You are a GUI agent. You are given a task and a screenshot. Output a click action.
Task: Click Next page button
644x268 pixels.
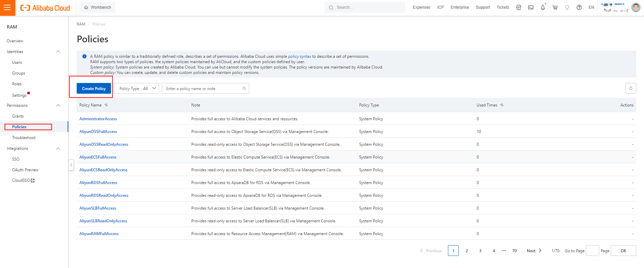coord(534,251)
